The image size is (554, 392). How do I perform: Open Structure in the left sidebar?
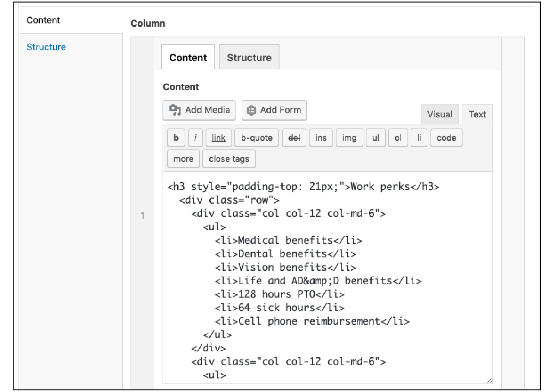coord(46,47)
